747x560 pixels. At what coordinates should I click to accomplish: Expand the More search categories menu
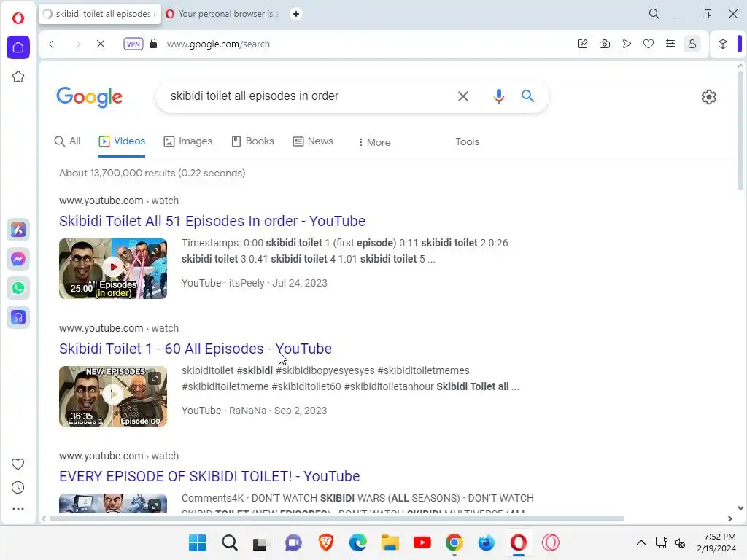[x=374, y=142]
